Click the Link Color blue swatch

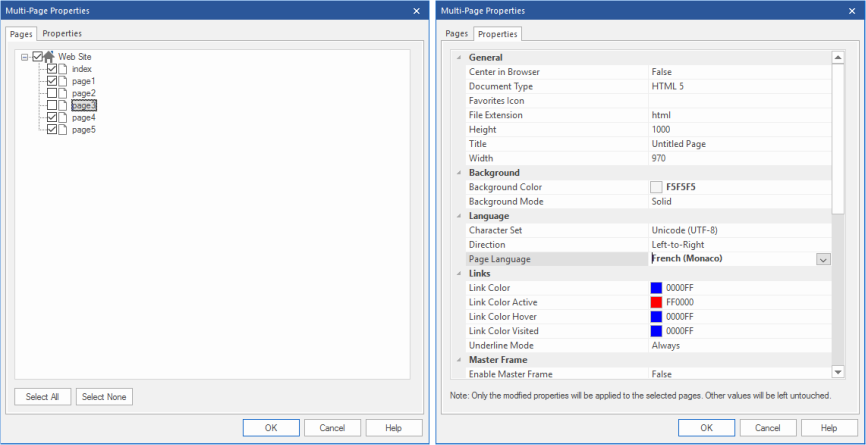point(656,288)
